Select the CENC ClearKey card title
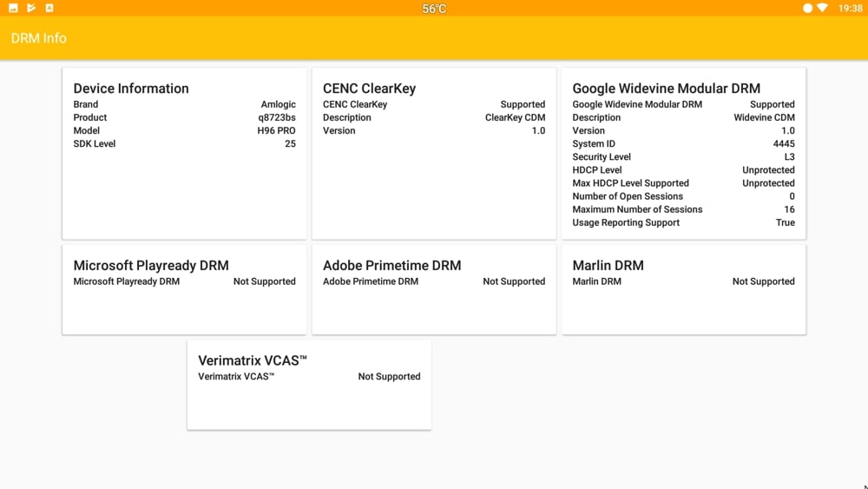868x489 pixels. pyautogui.click(x=369, y=89)
